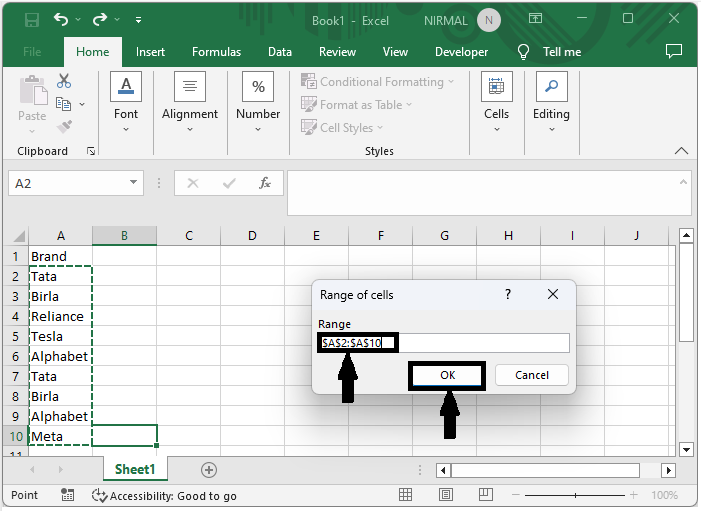Open Format as Table menu
The width and height of the screenshot is (701, 511).
(x=356, y=105)
